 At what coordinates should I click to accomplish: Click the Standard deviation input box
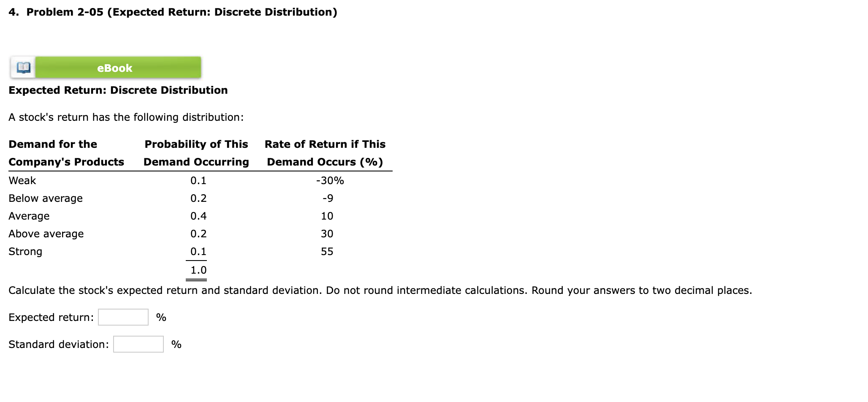pyautogui.click(x=138, y=344)
